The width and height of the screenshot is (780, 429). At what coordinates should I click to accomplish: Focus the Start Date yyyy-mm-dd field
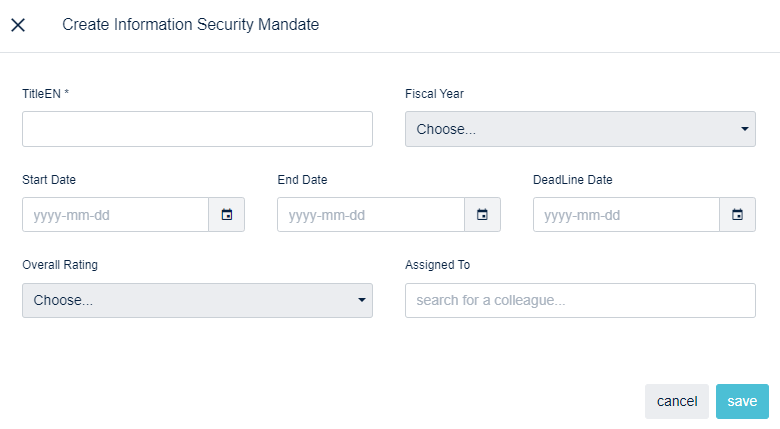[115, 215]
